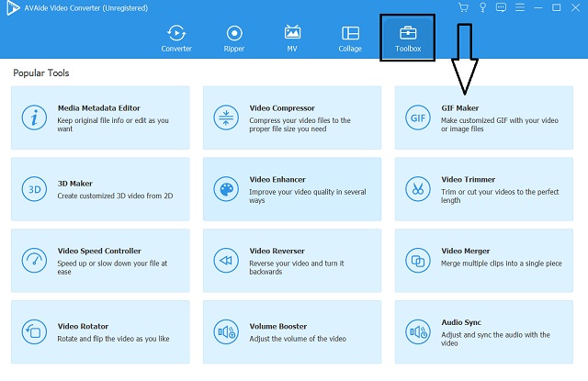Click the GIF Maker circular icon

418,118
